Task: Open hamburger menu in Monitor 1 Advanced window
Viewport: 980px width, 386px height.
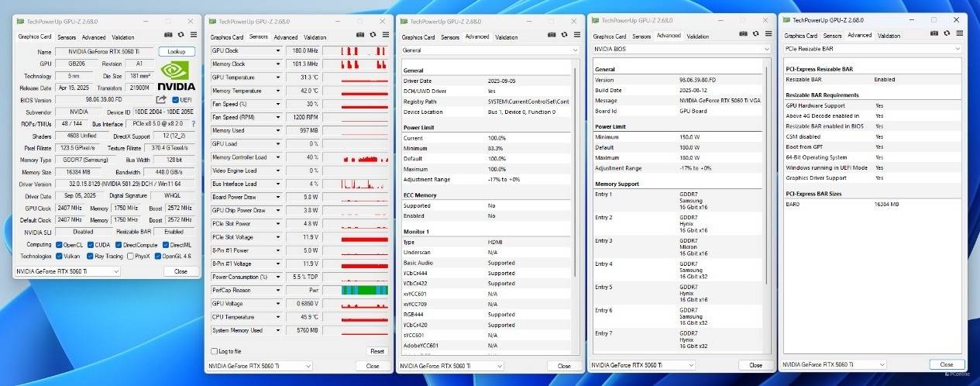Action: coord(575,35)
